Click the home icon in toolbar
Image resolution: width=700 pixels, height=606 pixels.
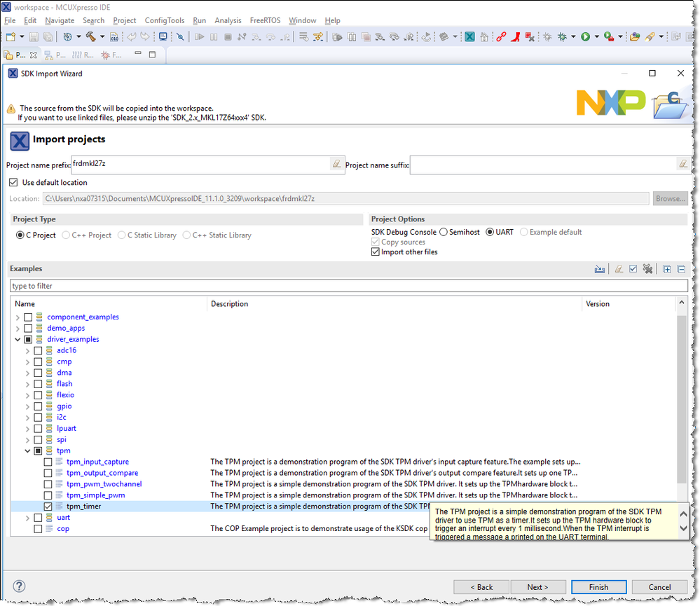484,36
